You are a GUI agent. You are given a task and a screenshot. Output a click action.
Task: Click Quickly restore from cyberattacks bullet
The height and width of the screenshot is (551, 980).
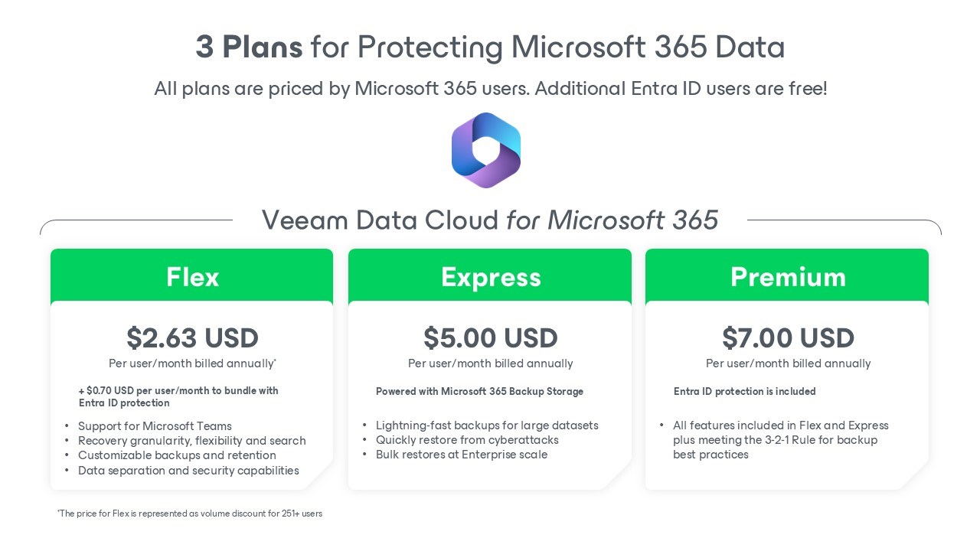tap(467, 440)
